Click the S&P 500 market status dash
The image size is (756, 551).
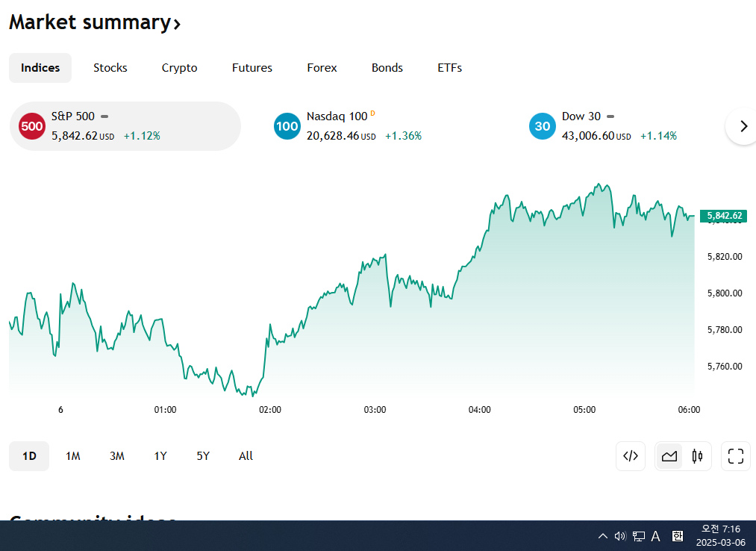pyautogui.click(x=104, y=116)
